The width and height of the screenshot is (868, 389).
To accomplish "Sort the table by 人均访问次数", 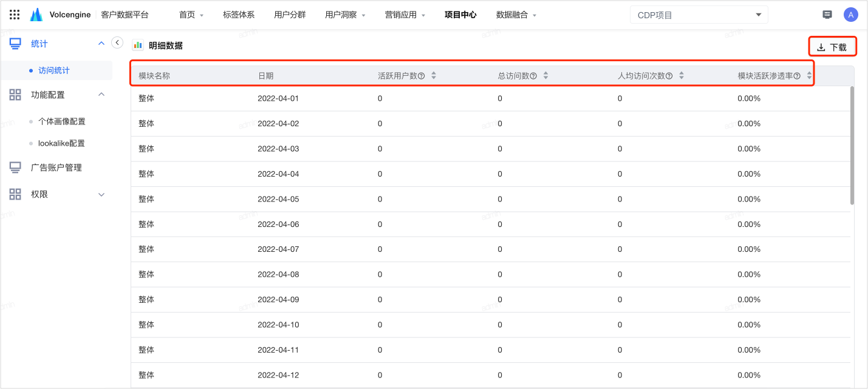I will (682, 76).
